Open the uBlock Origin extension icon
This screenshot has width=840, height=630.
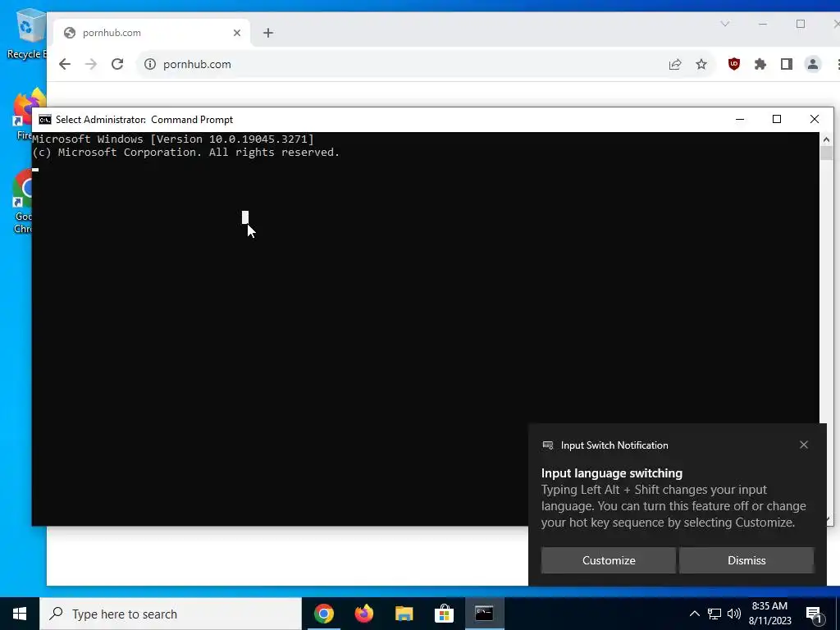734,64
